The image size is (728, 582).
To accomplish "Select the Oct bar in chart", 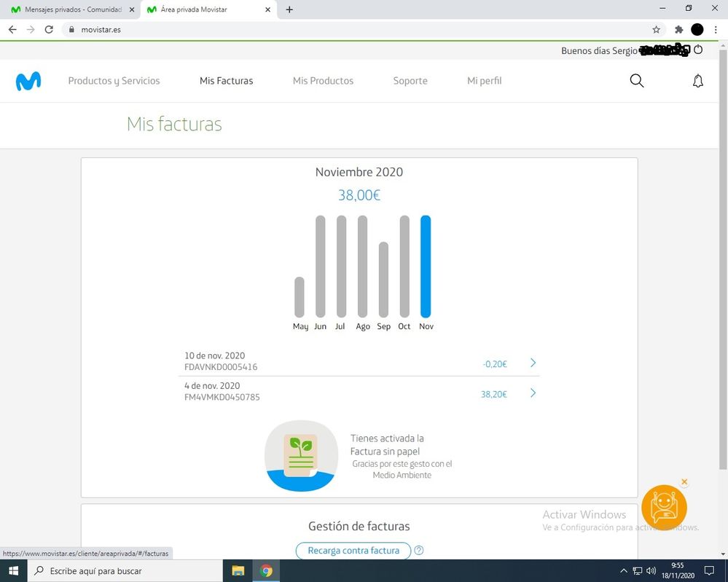I will tap(404, 267).
